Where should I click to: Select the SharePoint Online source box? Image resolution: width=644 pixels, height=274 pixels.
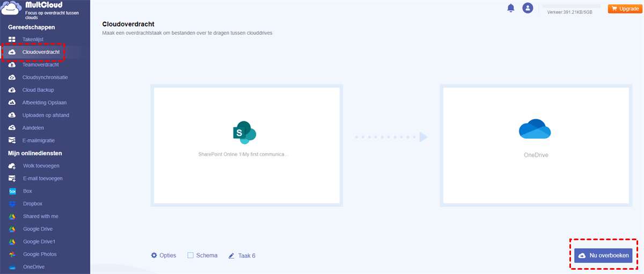pyautogui.click(x=246, y=145)
